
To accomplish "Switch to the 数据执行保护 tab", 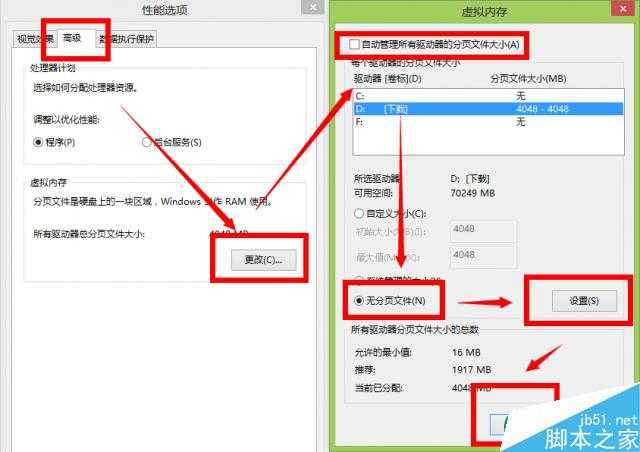I will [x=127, y=39].
